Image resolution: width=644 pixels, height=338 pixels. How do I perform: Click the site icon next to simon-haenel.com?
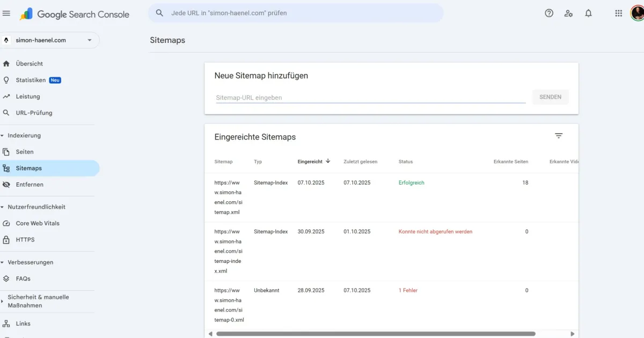click(6, 40)
